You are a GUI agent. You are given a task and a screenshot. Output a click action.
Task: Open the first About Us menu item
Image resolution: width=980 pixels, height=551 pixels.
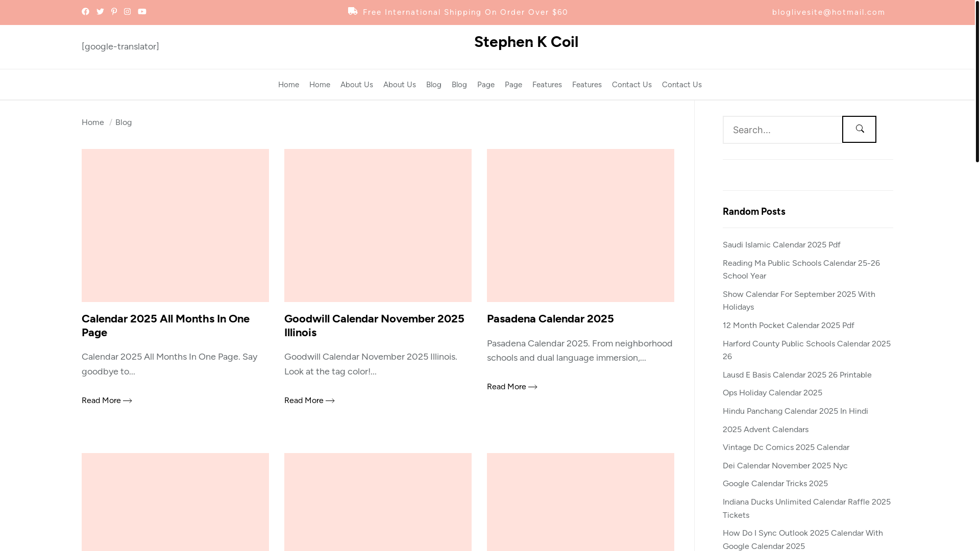tap(357, 85)
